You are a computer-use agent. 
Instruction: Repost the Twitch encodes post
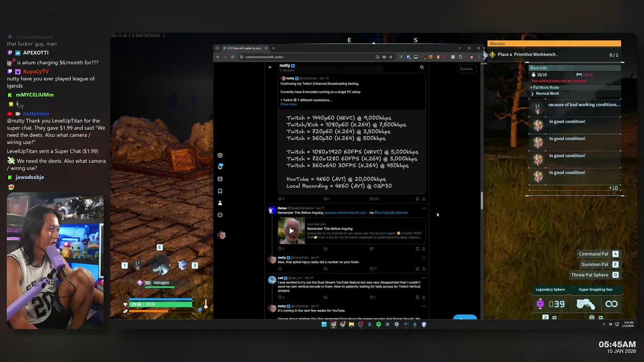click(326, 199)
